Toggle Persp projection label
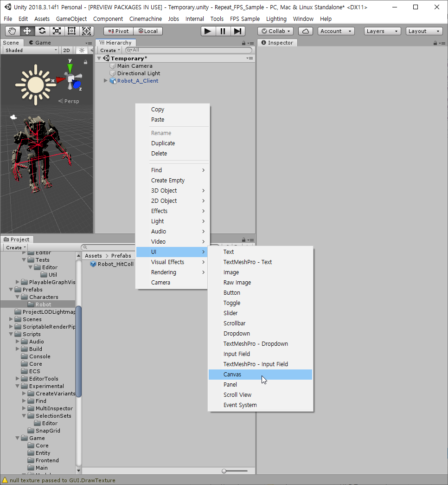 69,101
